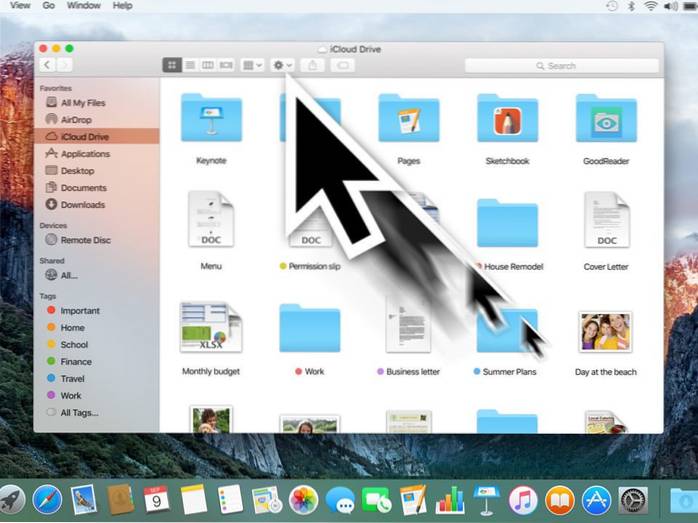Select the Monthly budget XLSX file
Viewport: 698px width, 523px height.
click(x=211, y=327)
